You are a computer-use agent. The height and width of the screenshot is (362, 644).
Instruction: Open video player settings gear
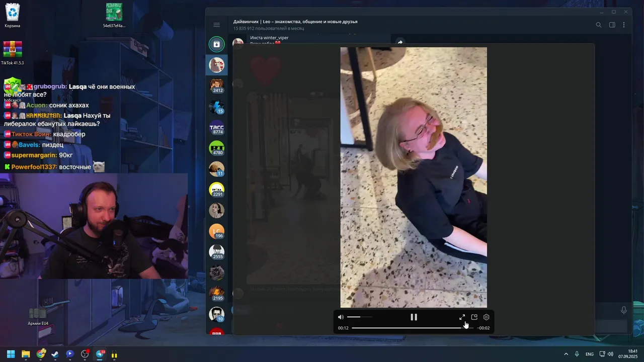pos(486,317)
